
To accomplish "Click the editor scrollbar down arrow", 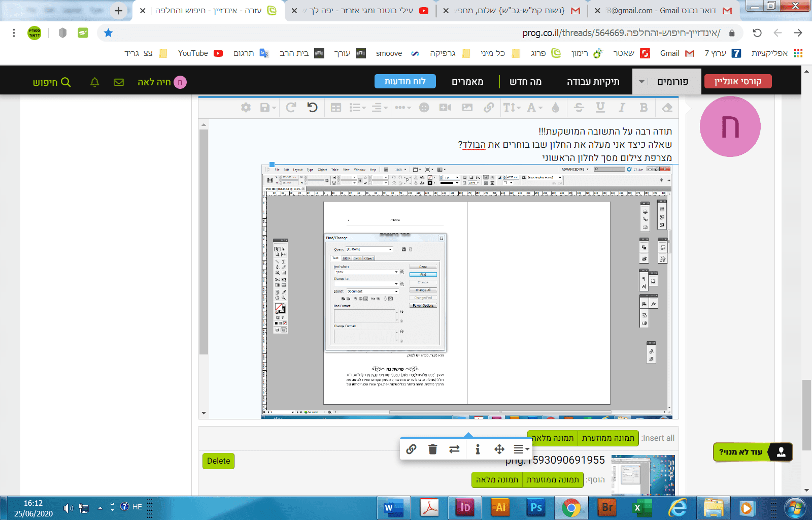I will (x=204, y=413).
